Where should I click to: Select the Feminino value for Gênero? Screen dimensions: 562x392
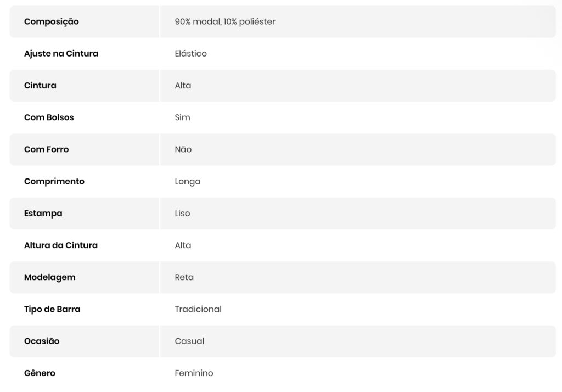pyautogui.click(x=194, y=373)
